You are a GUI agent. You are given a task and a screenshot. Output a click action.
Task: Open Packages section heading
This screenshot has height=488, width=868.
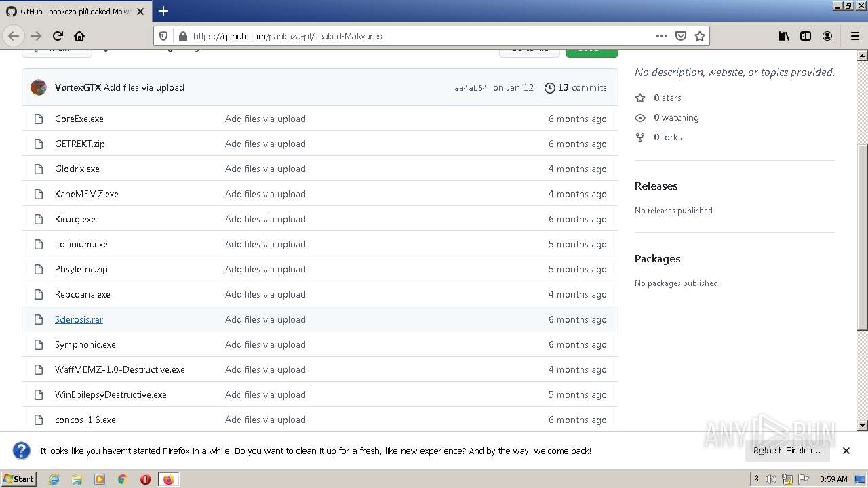tap(657, 258)
